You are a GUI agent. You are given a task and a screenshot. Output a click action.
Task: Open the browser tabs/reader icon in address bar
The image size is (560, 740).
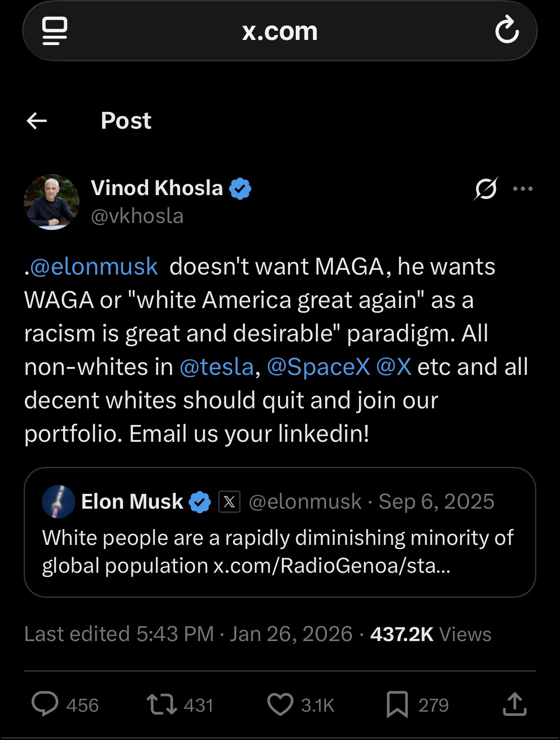(55, 31)
